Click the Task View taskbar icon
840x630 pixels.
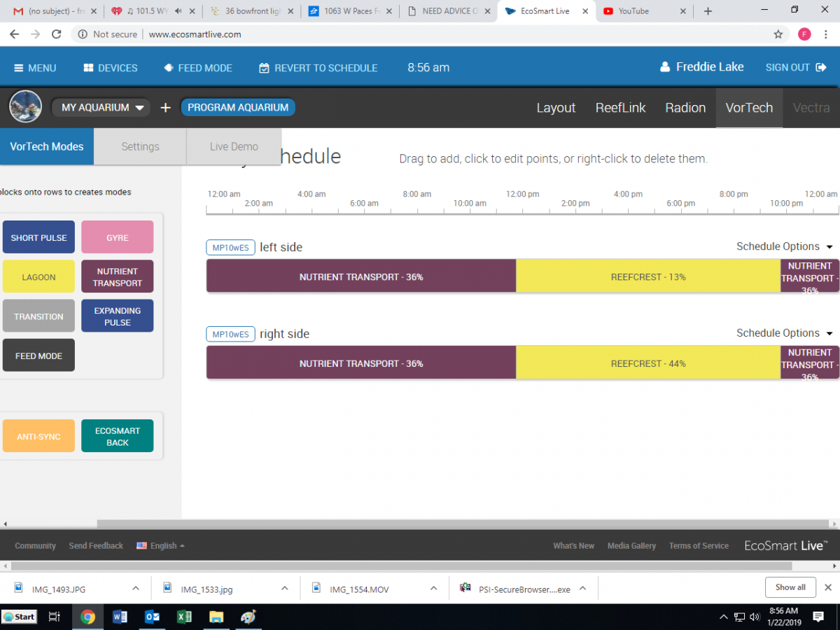point(54,617)
